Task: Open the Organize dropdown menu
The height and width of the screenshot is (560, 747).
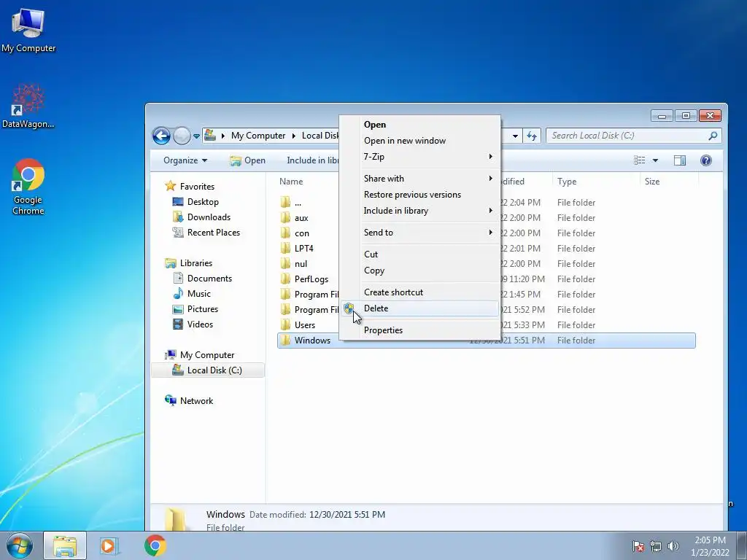Action: (185, 160)
